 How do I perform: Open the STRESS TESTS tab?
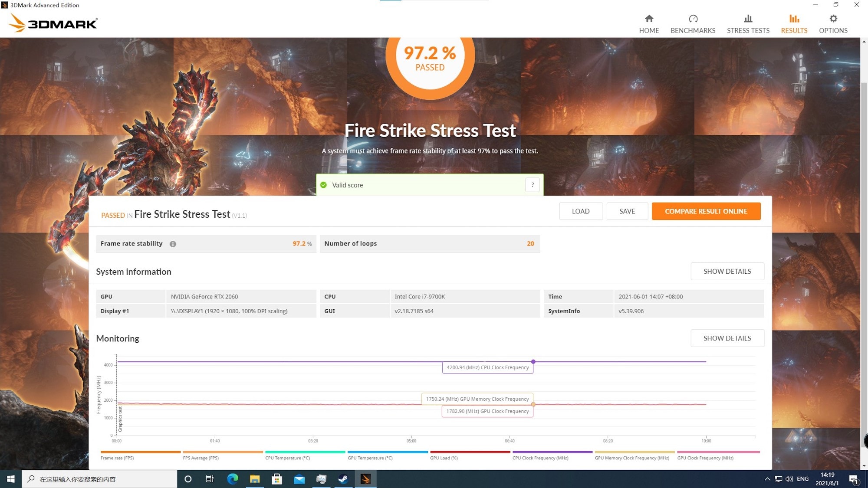748,24
